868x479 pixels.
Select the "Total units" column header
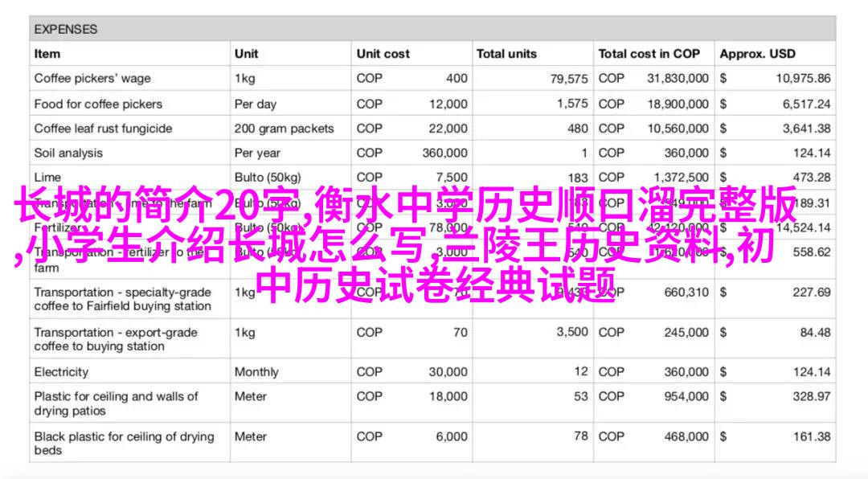(508, 54)
